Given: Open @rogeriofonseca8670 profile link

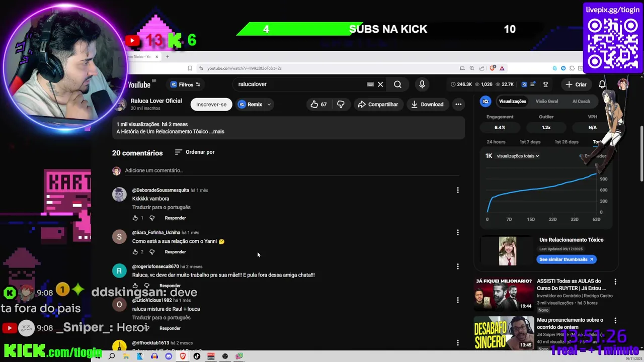Looking at the screenshot, I should point(155,266).
